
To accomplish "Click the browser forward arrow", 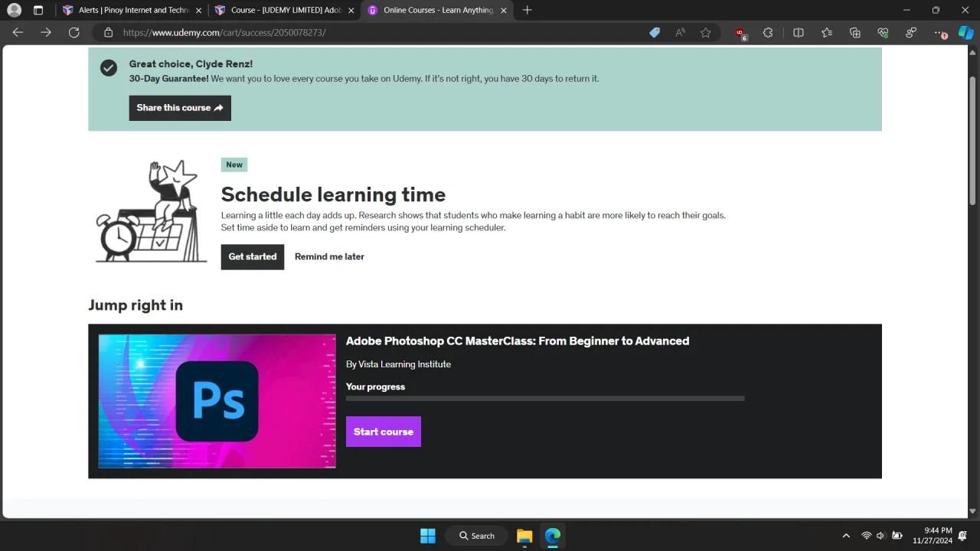I will pyautogui.click(x=46, y=33).
